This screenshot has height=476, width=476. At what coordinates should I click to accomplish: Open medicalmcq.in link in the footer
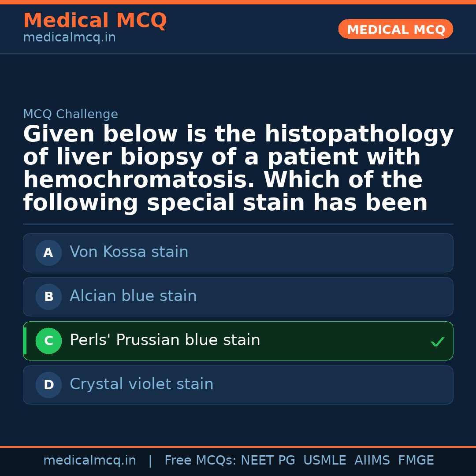(x=89, y=461)
